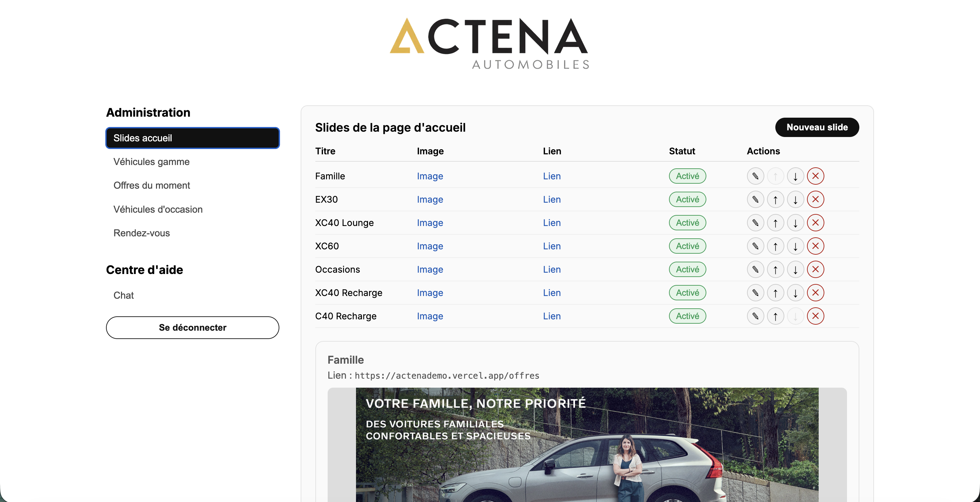Click the Famille slide preview image
The height and width of the screenshot is (502, 980).
point(587,444)
